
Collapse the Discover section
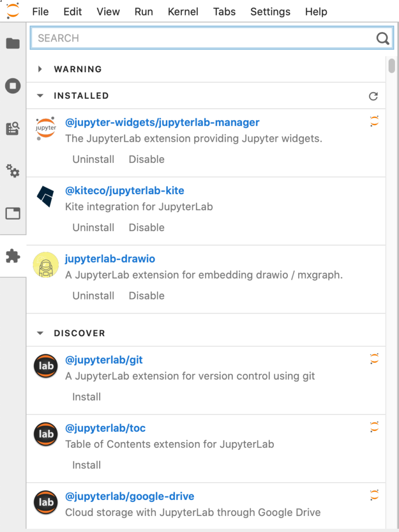point(41,333)
